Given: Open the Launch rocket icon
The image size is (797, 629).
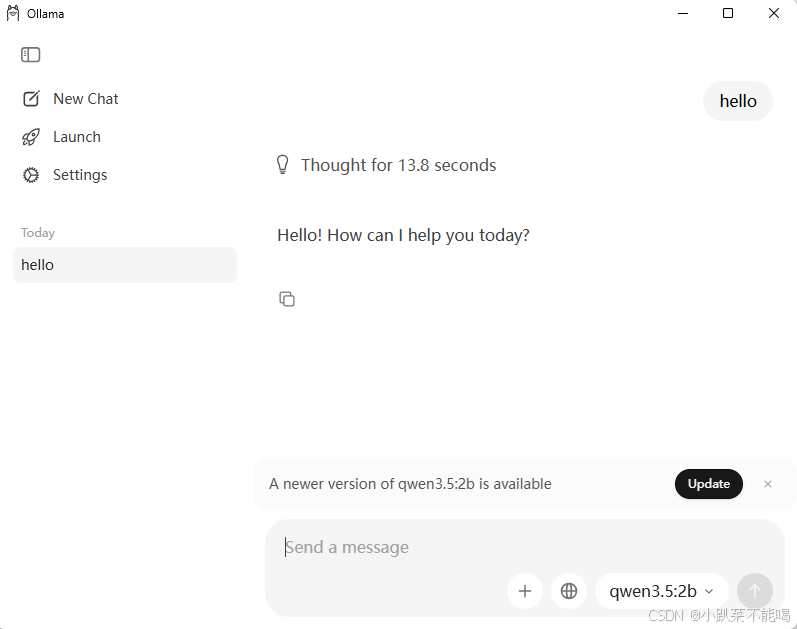Looking at the screenshot, I should click(x=30, y=137).
